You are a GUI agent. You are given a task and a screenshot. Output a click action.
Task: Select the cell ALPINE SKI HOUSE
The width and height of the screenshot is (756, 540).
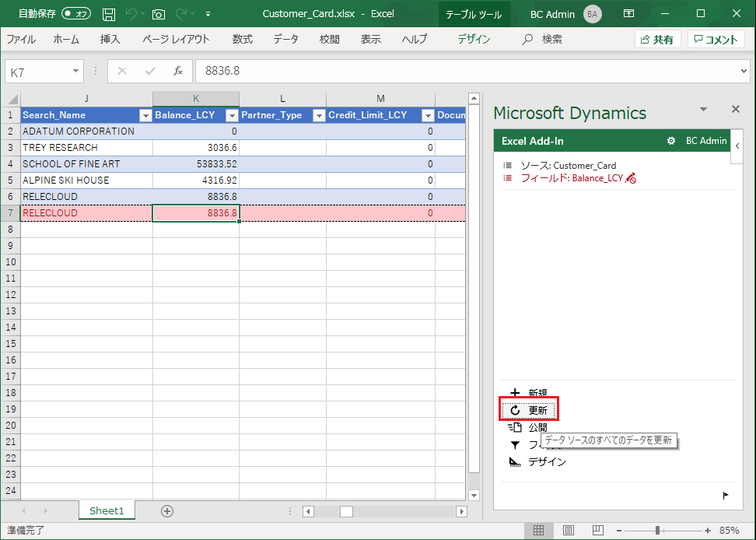click(x=87, y=181)
